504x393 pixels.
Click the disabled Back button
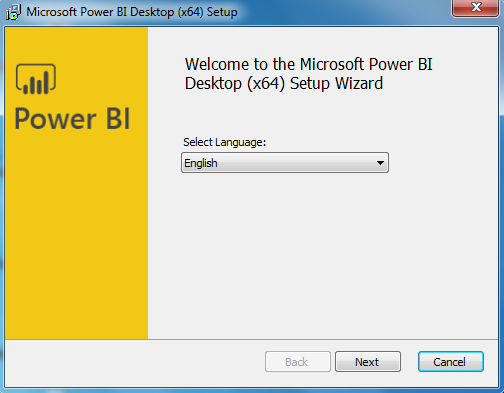(298, 361)
